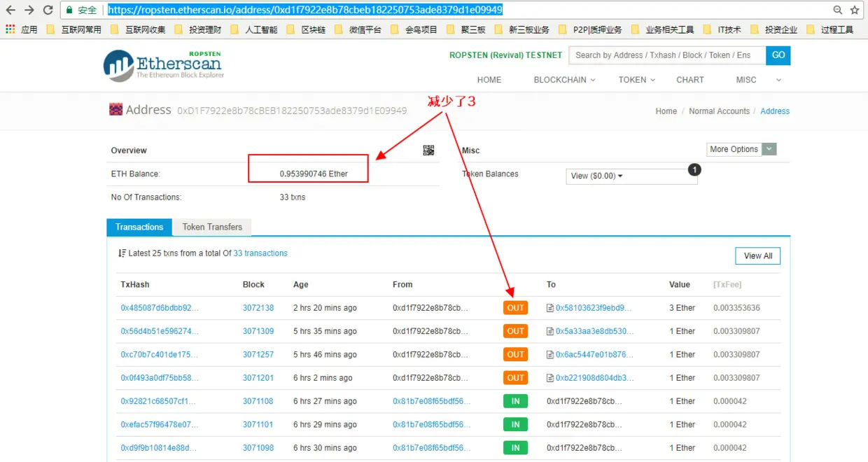Click the zoom magnifier icon in address bar
Screen dimensions: 868x462
[x=838, y=10]
